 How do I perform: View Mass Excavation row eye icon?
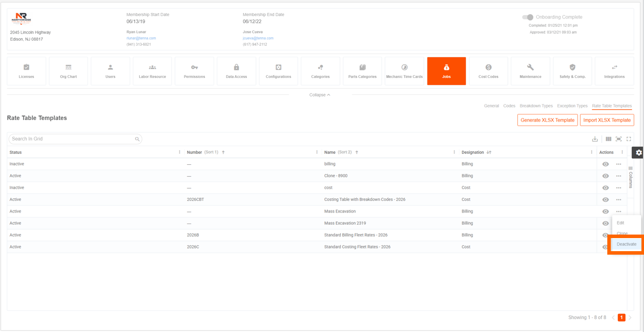pyautogui.click(x=605, y=211)
